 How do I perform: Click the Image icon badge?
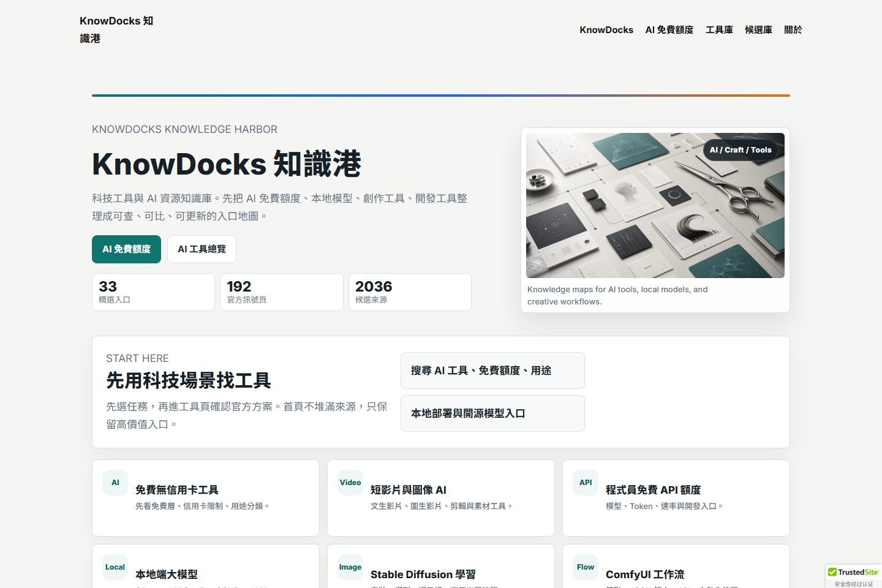coord(350,567)
